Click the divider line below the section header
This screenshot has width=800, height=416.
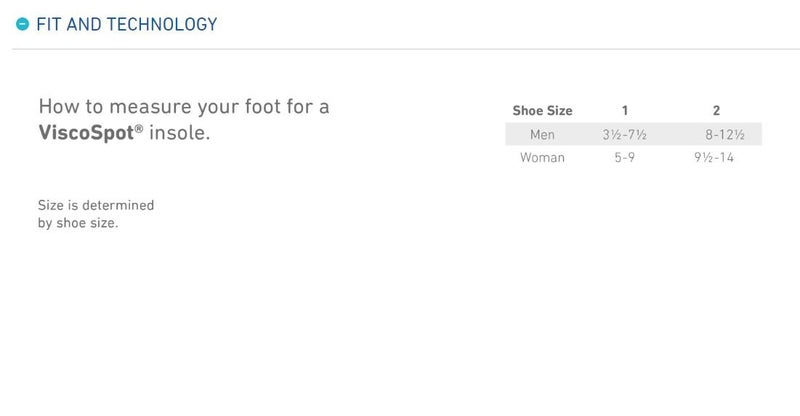(400, 49)
